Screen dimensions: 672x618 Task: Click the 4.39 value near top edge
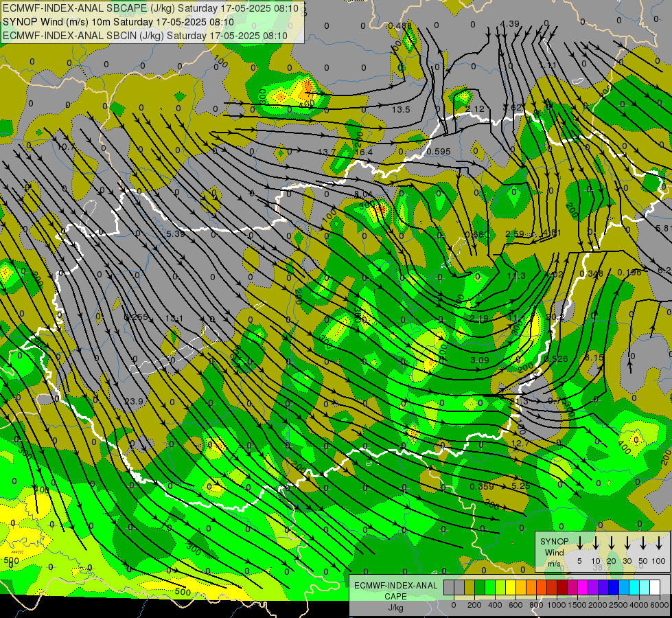click(509, 24)
